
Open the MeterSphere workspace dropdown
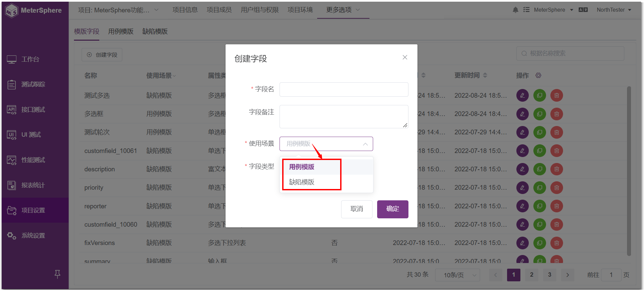tap(553, 10)
